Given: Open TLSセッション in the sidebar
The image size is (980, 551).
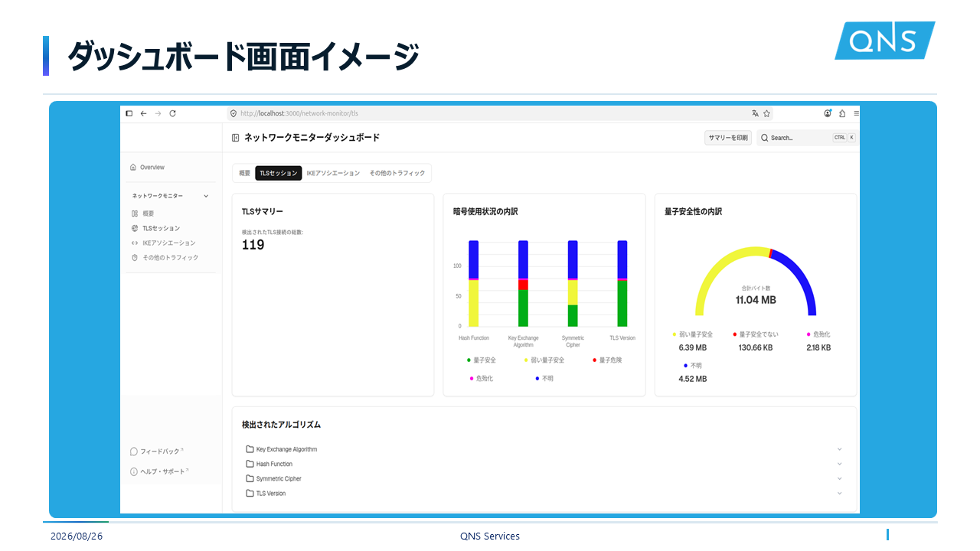Looking at the screenshot, I should 162,228.
